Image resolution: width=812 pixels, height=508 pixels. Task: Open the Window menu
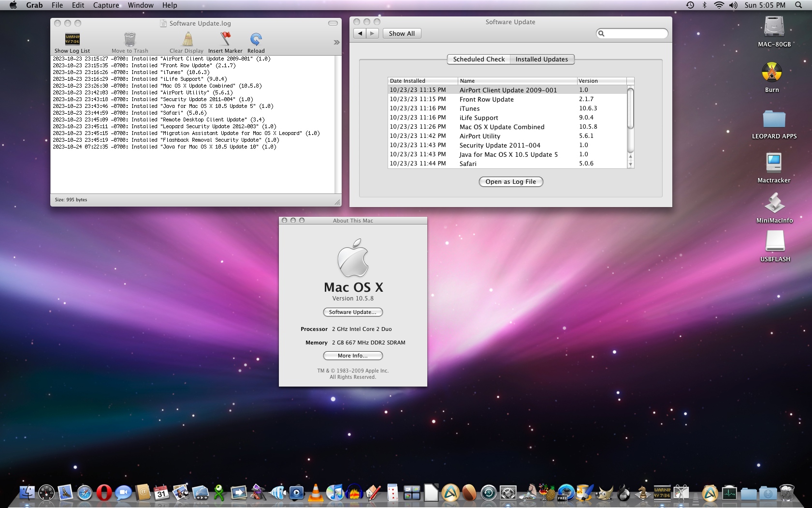[x=141, y=5]
